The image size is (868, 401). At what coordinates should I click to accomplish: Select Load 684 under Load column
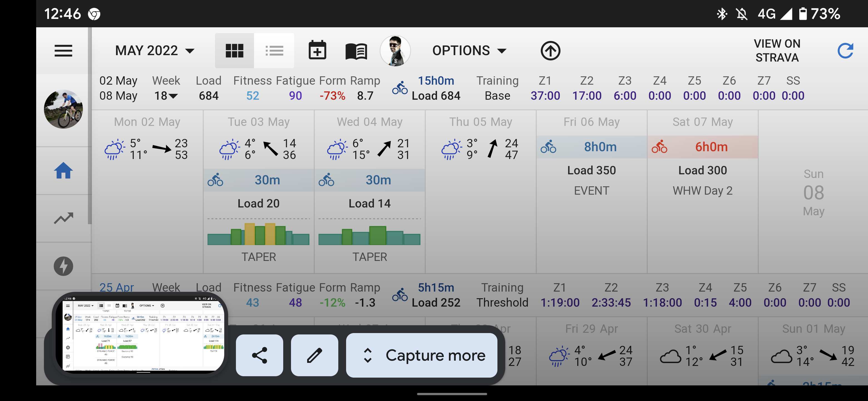pyautogui.click(x=209, y=96)
